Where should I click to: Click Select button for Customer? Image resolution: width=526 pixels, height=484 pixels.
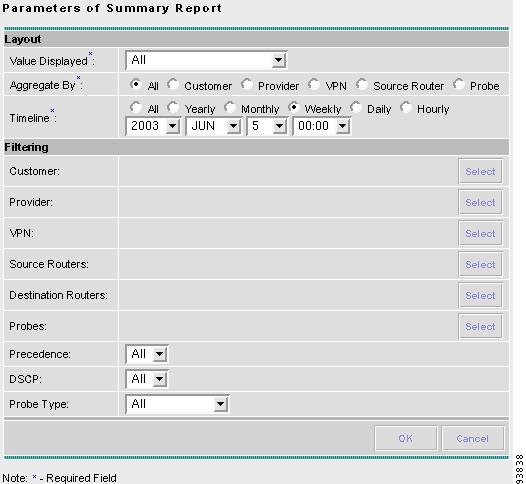pos(480,171)
